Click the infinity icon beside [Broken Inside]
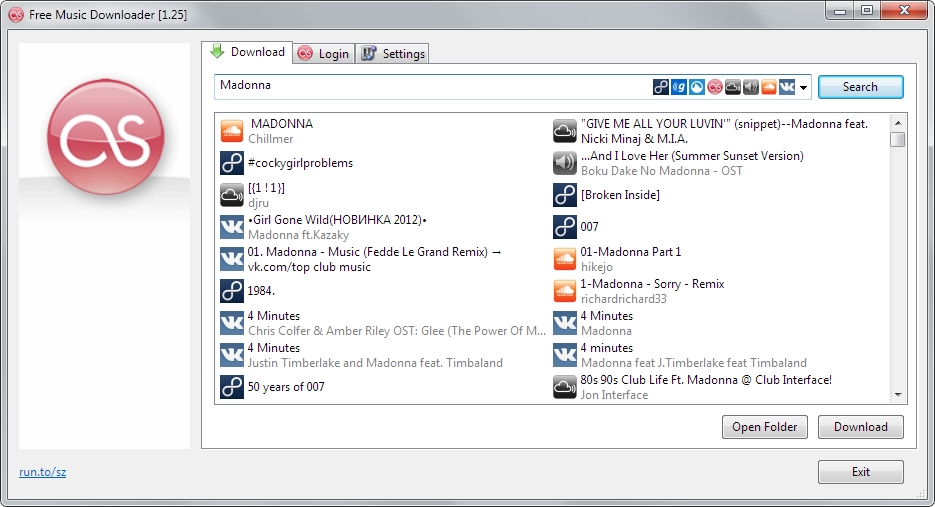 (565, 195)
